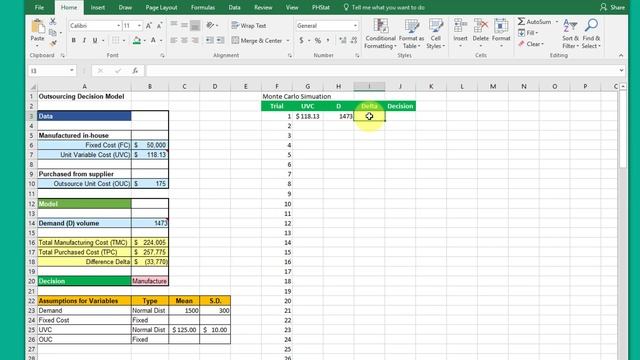Screen dimensions: 640x360
Task: Switch to the Data ribbon tab
Action: (234, 7)
